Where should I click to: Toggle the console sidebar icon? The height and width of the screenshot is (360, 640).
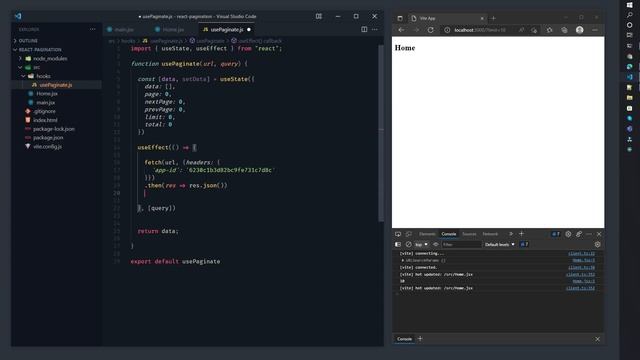398,244
